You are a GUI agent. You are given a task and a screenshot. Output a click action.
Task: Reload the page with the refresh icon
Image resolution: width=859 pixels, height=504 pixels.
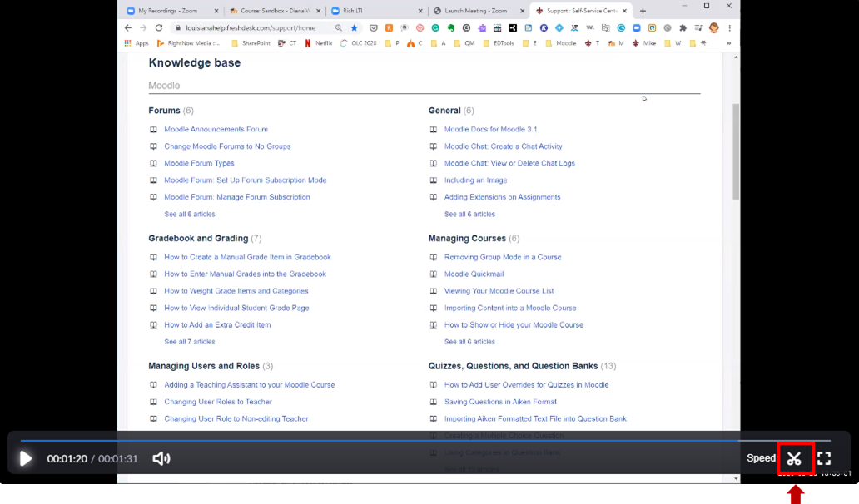click(159, 28)
